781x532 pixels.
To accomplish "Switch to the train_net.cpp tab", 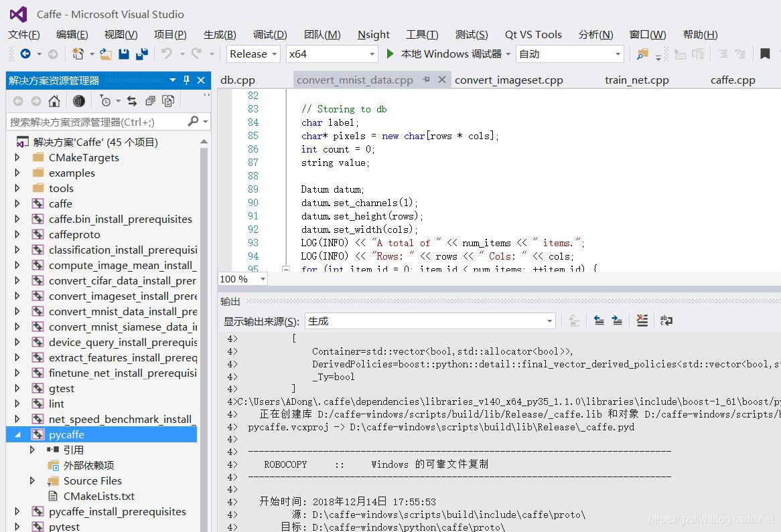I will 636,80.
